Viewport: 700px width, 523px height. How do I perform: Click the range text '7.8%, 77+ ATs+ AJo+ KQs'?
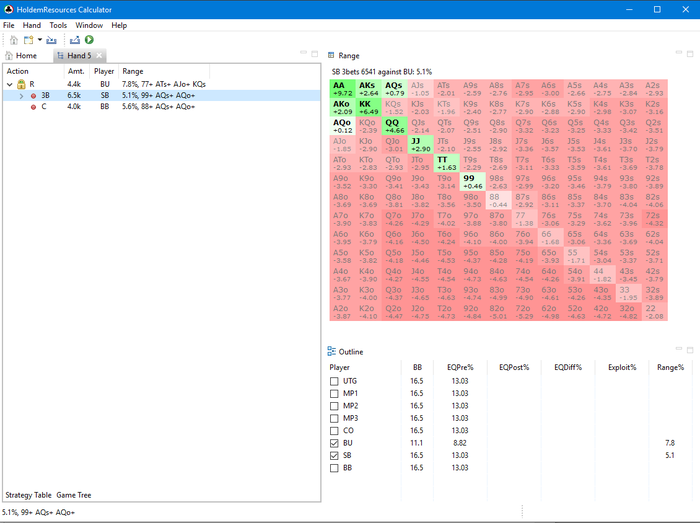[x=164, y=84]
